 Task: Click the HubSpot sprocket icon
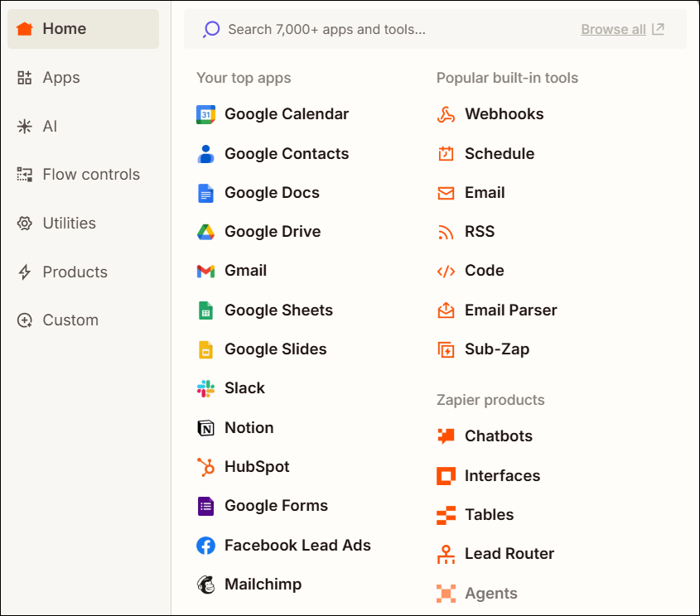pyautogui.click(x=205, y=467)
